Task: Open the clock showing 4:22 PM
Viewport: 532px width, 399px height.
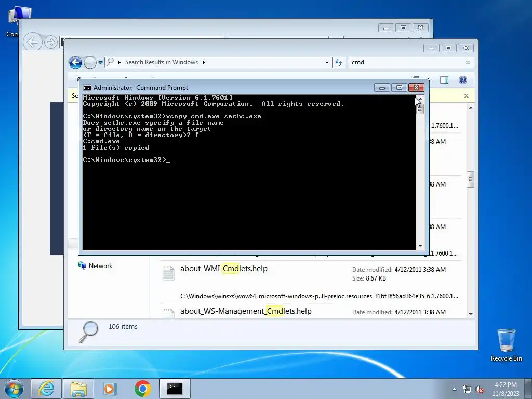Action: (506, 389)
